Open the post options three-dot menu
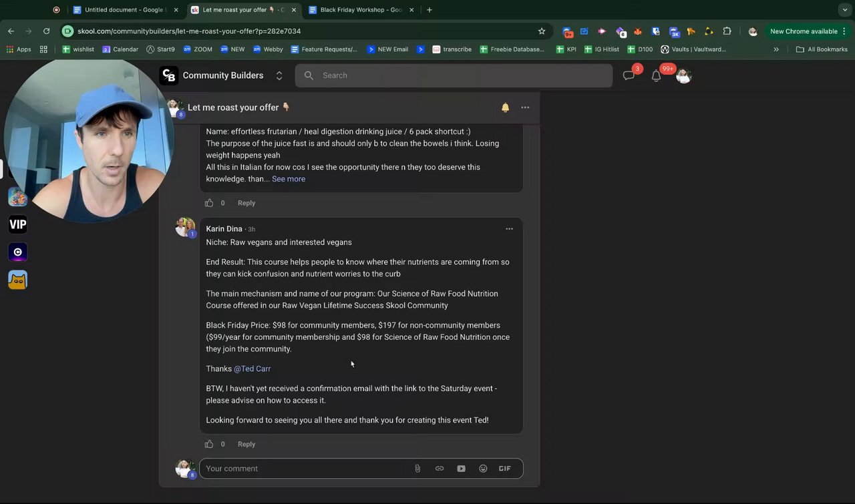Image resolution: width=855 pixels, height=504 pixels. [525, 107]
